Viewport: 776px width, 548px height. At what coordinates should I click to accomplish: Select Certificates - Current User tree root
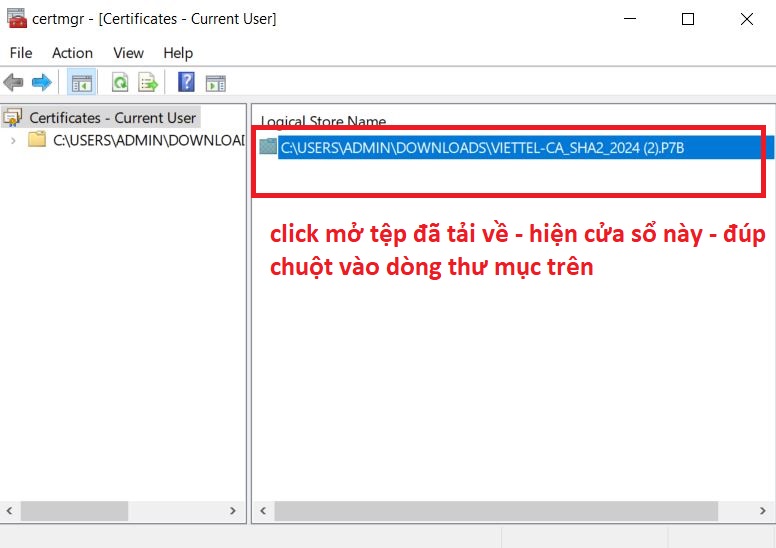click(112, 118)
